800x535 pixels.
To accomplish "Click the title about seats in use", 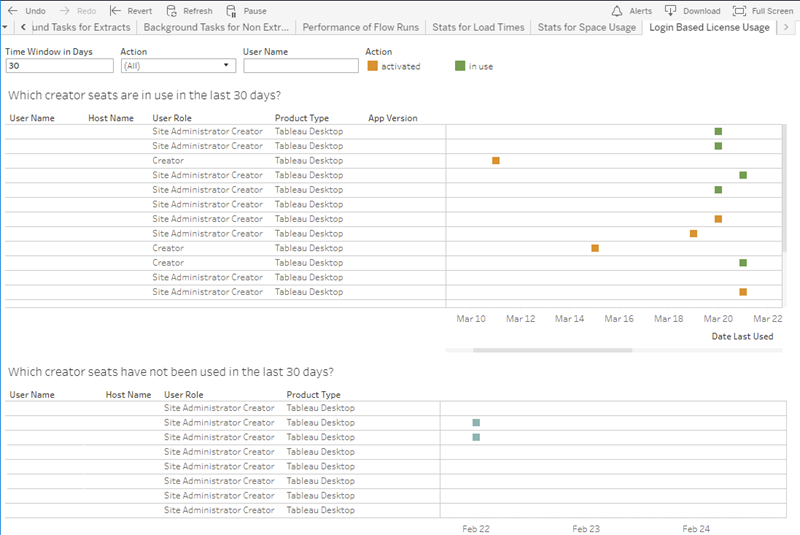I will click(x=144, y=95).
